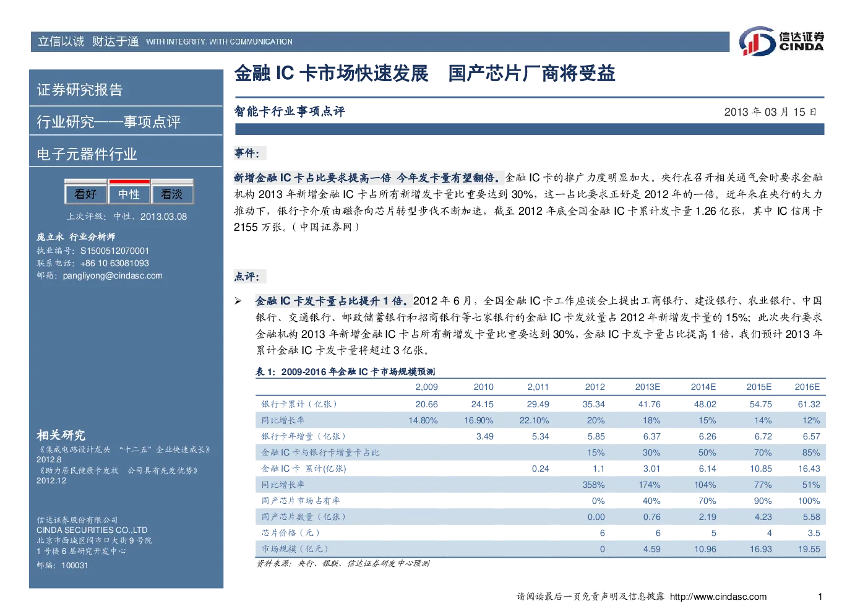Click the 2,009 column header

tap(426, 387)
